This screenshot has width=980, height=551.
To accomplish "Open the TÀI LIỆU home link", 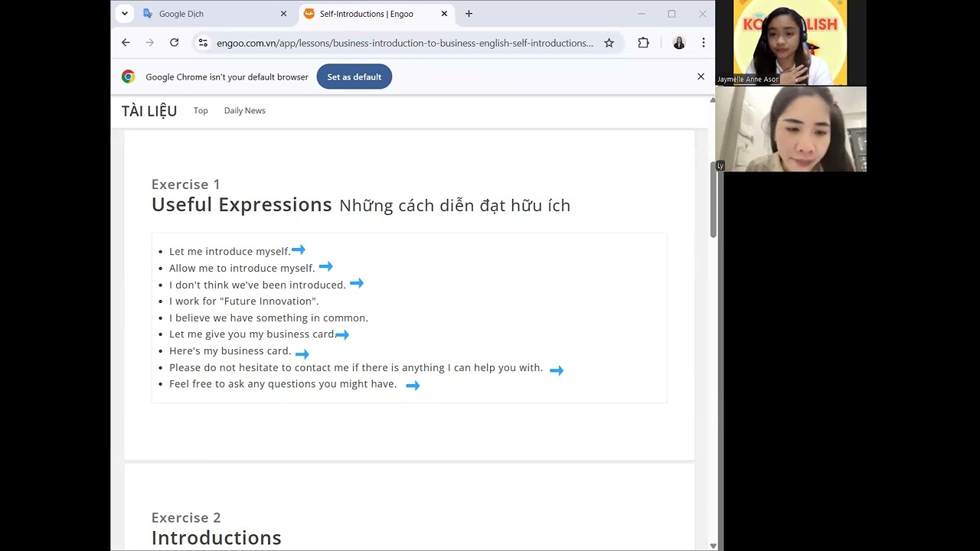I will [149, 111].
